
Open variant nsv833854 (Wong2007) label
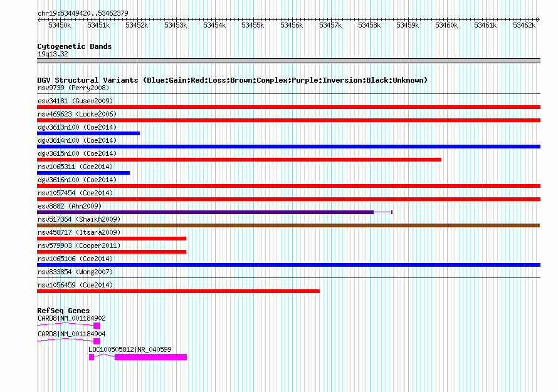pos(75,272)
